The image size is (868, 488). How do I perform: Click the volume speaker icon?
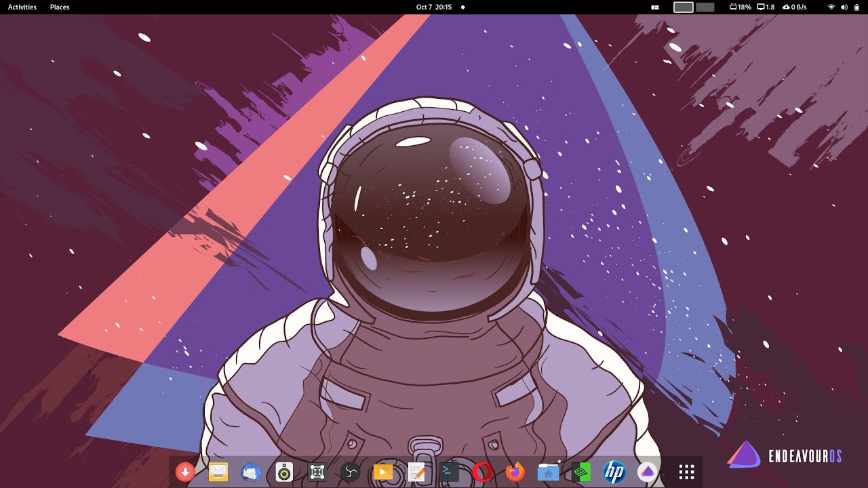point(844,7)
